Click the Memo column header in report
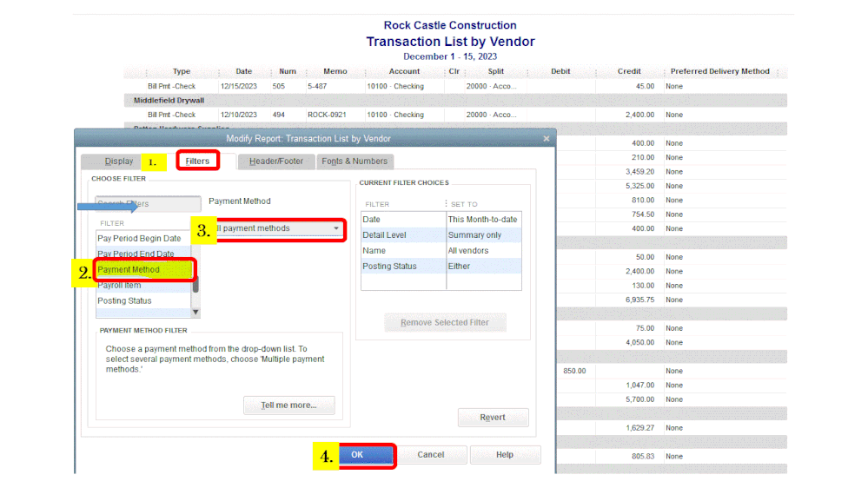 click(x=335, y=71)
